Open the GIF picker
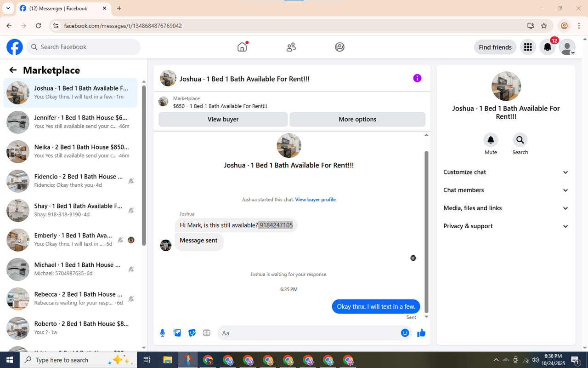Viewport: 588px width, 368px height. (x=206, y=333)
